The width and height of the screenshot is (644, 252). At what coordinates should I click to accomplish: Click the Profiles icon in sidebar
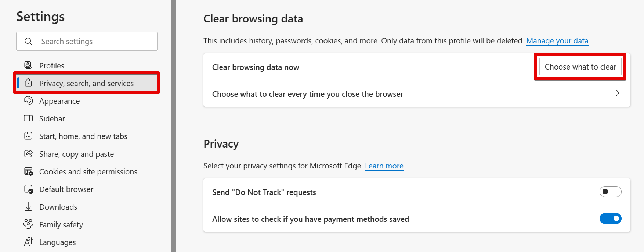tap(28, 65)
